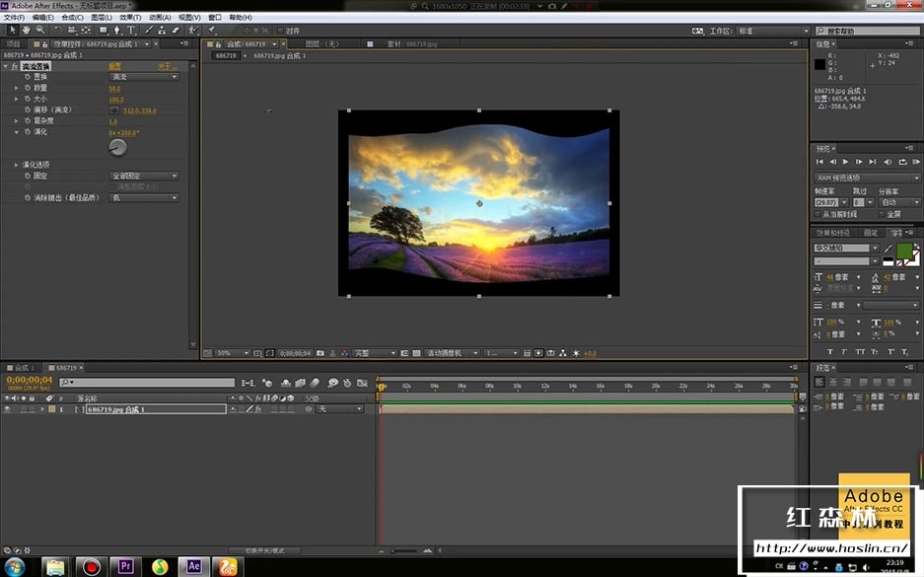Select the Hand tool
Image resolution: width=924 pixels, height=577 pixels.
pyautogui.click(x=27, y=30)
